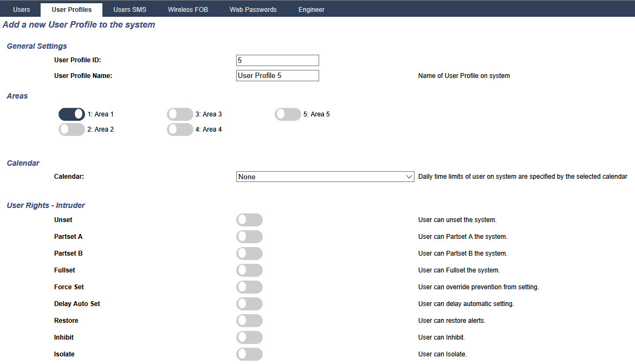Open the Wireless FOB tab

[187, 9]
